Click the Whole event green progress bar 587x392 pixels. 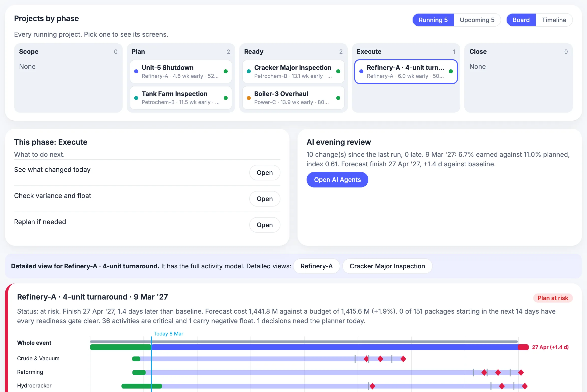120,347
